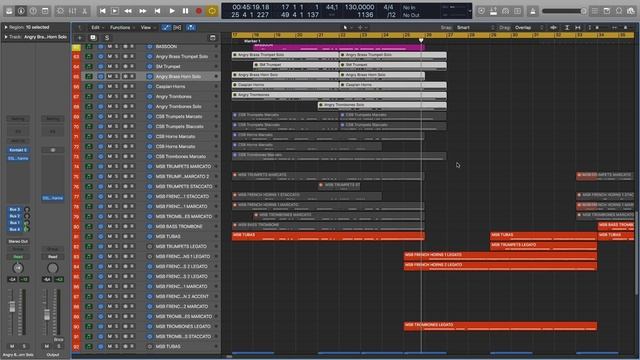Start recording with red Record button
The height and width of the screenshot is (360, 640).
199,11
